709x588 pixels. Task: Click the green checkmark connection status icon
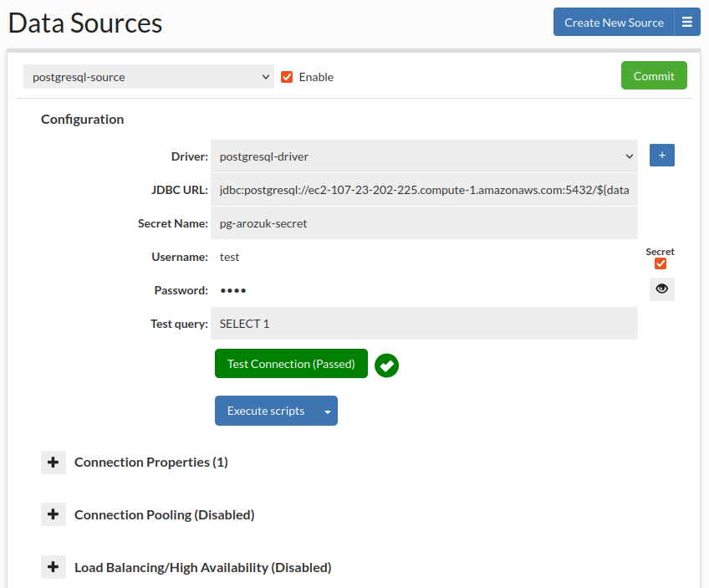(386, 366)
